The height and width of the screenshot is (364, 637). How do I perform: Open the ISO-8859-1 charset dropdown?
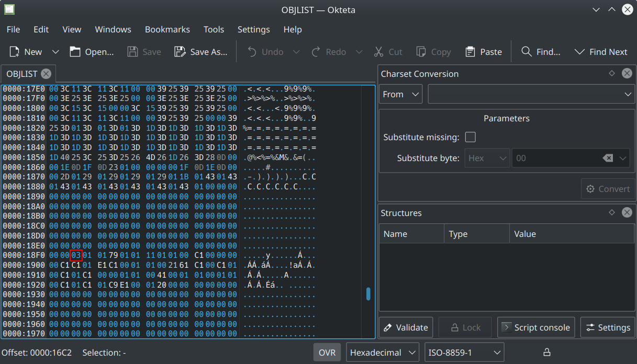[x=464, y=352]
